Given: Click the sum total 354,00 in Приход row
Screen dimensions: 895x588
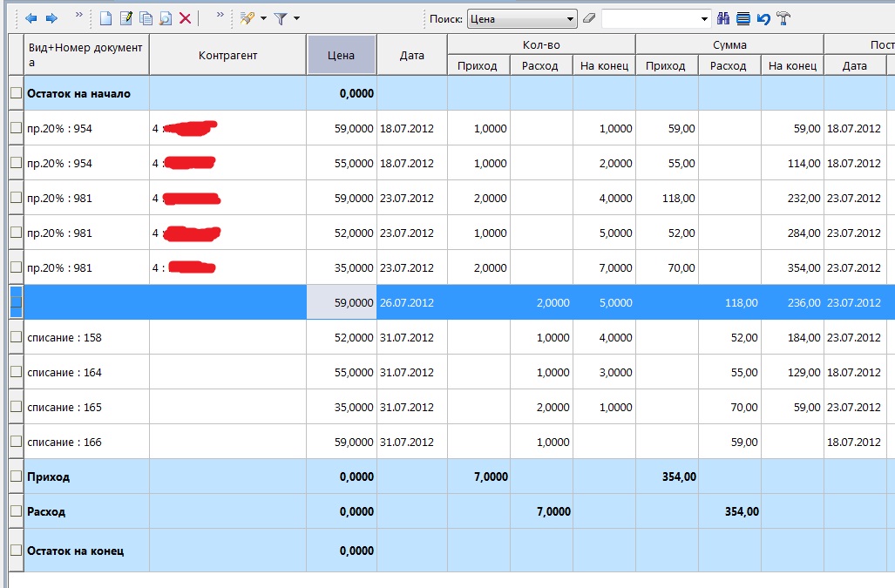Looking at the screenshot, I should coord(668,476).
